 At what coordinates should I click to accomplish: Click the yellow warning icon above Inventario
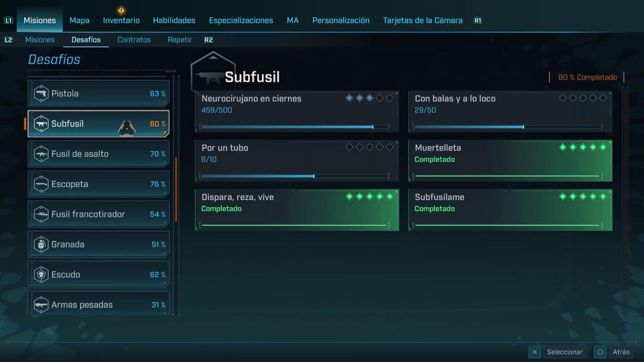click(121, 10)
